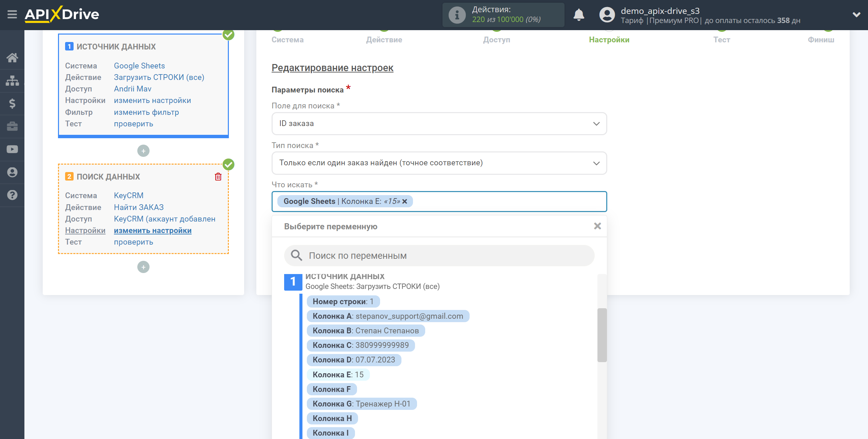Open the Google Sheets system link

tap(139, 66)
